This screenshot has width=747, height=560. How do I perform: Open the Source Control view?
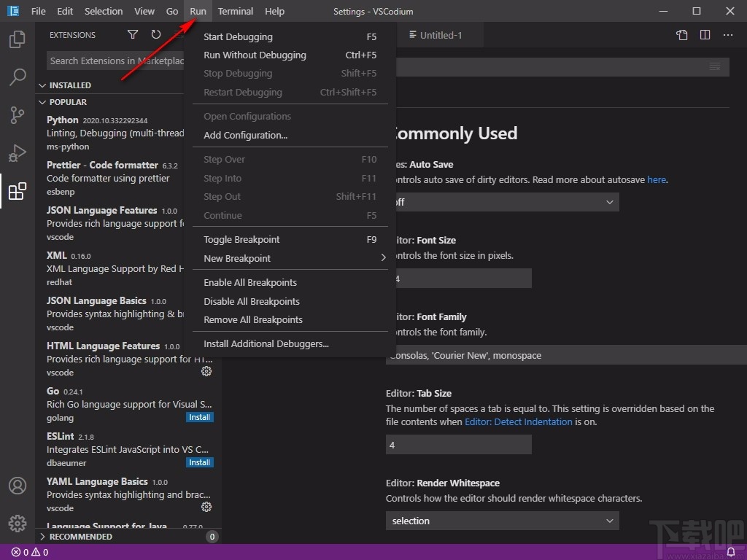(x=18, y=115)
